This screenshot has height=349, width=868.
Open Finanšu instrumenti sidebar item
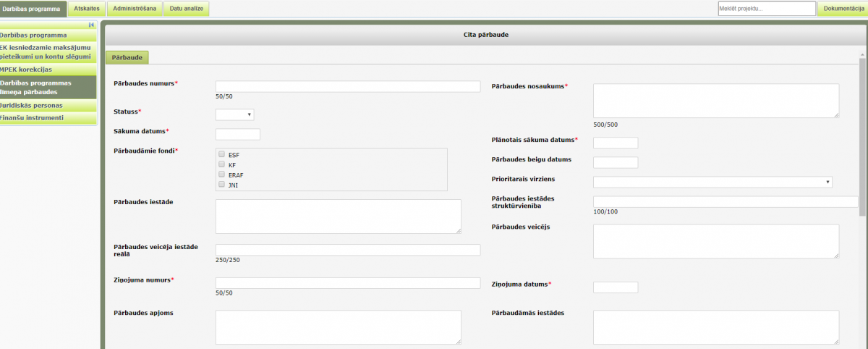[48, 117]
